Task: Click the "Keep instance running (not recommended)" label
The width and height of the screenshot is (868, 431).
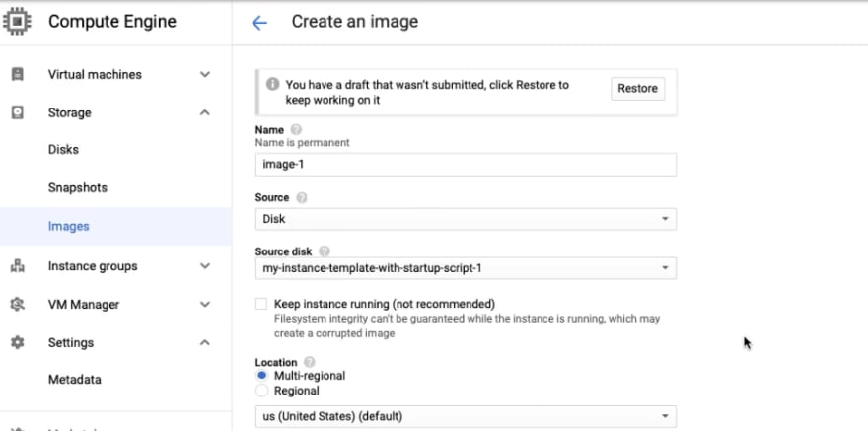Action: tap(385, 304)
